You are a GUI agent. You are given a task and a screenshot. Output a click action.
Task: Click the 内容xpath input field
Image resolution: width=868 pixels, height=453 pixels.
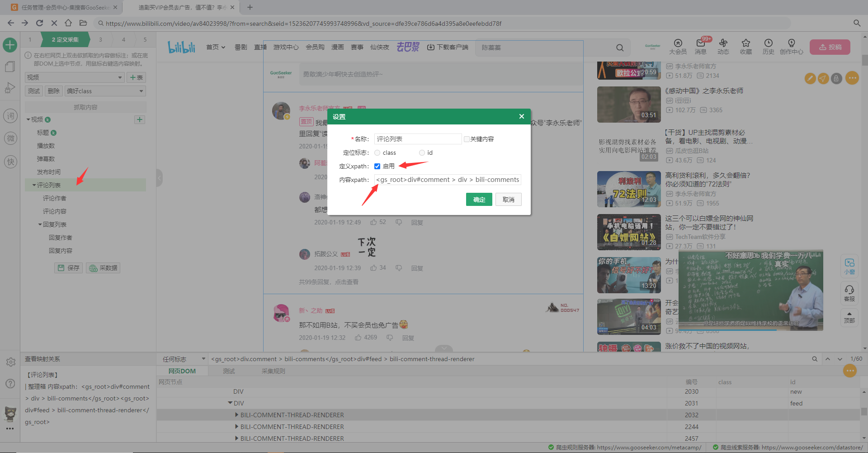(x=448, y=180)
